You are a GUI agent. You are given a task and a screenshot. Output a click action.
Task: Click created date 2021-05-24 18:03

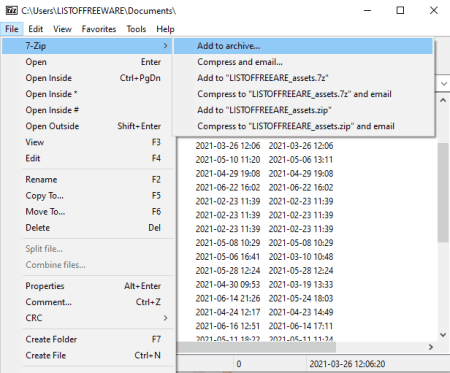(x=301, y=298)
